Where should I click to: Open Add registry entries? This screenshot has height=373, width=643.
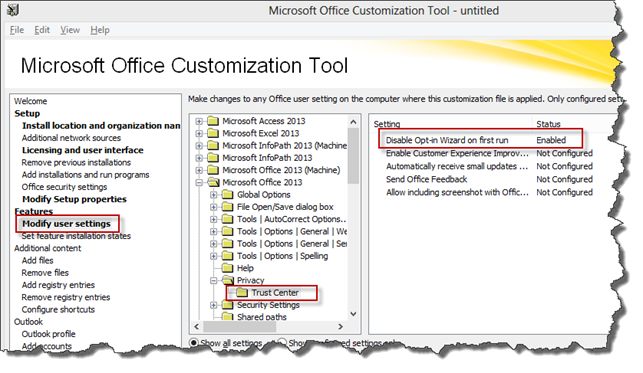tap(58, 285)
